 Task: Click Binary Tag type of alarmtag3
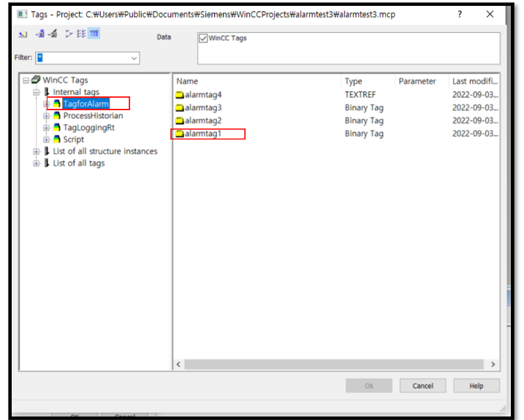coord(364,108)
